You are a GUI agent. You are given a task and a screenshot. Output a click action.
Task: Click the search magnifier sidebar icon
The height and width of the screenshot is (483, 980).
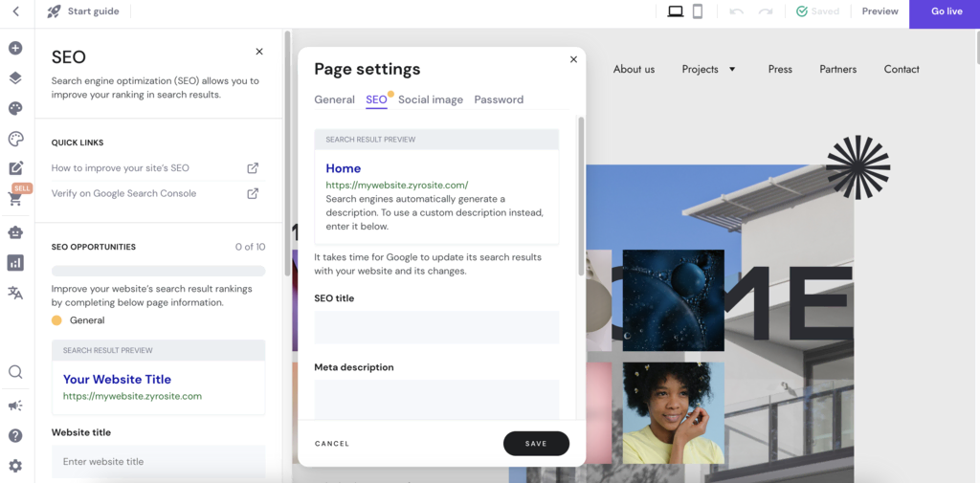point(15,372)
